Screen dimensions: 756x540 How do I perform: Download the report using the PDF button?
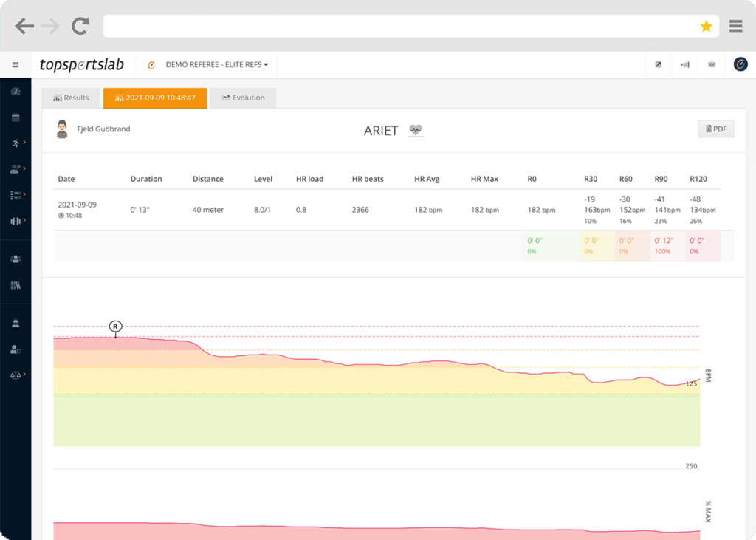[715, 129]
